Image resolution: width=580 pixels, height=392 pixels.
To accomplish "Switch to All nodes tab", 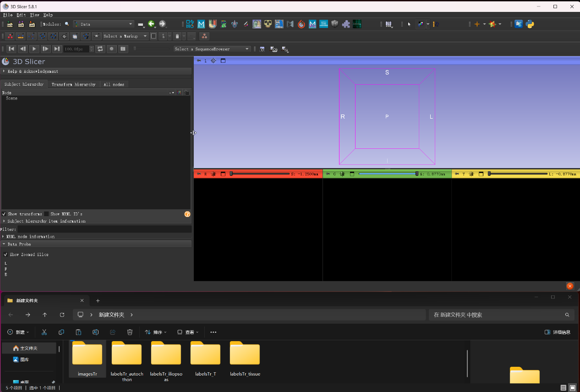I will [114, 84].
